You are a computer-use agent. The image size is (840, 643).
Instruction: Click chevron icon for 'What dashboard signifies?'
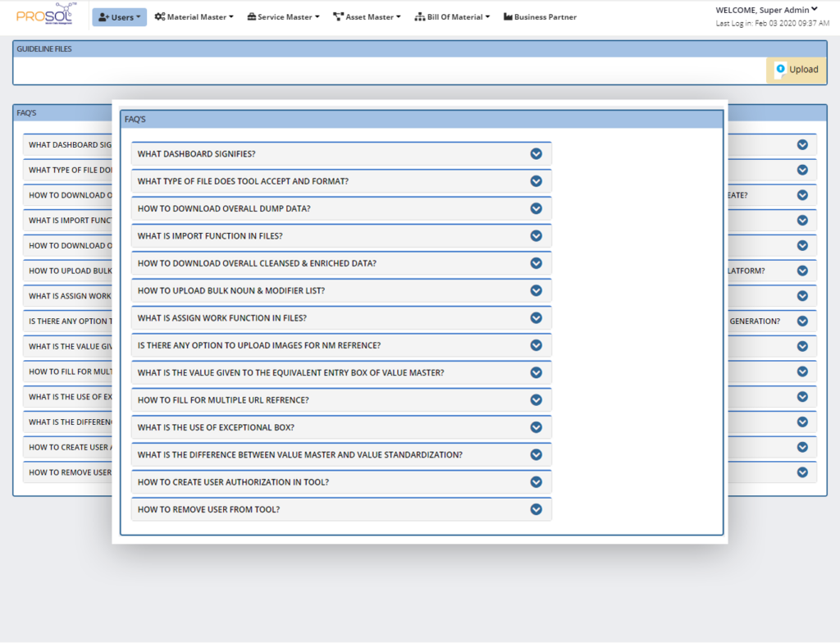pos(536,153)
